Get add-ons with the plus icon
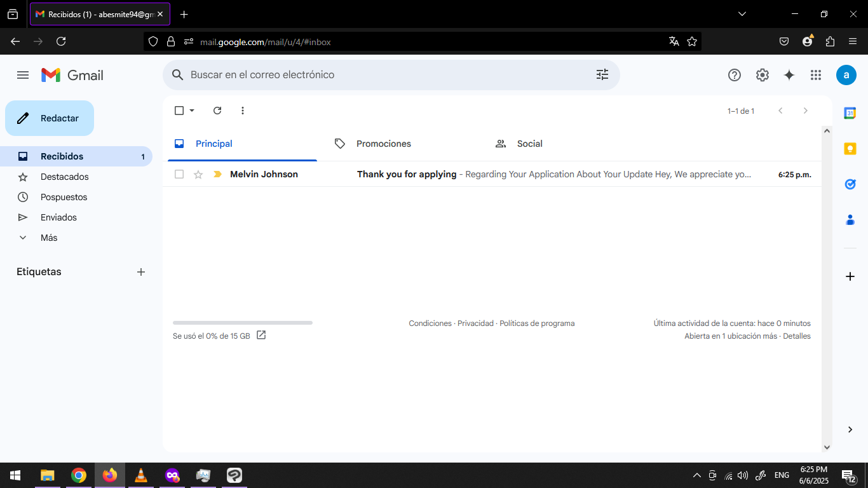 coord(850,276)
